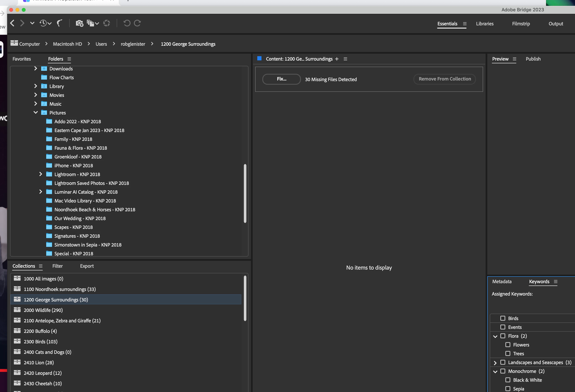Open the Folders panel hamburger menu icon

click(x=69, y=59)
